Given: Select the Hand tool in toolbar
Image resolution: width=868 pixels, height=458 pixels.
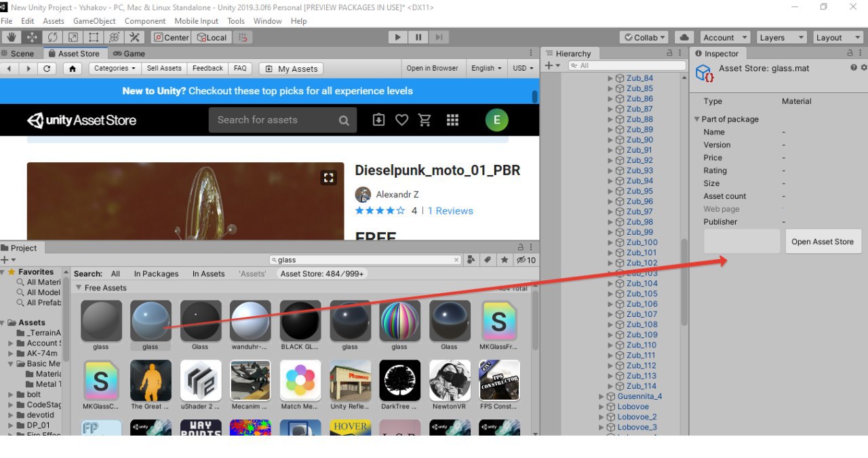Looking at the screenshot, I should coord(12,37).
